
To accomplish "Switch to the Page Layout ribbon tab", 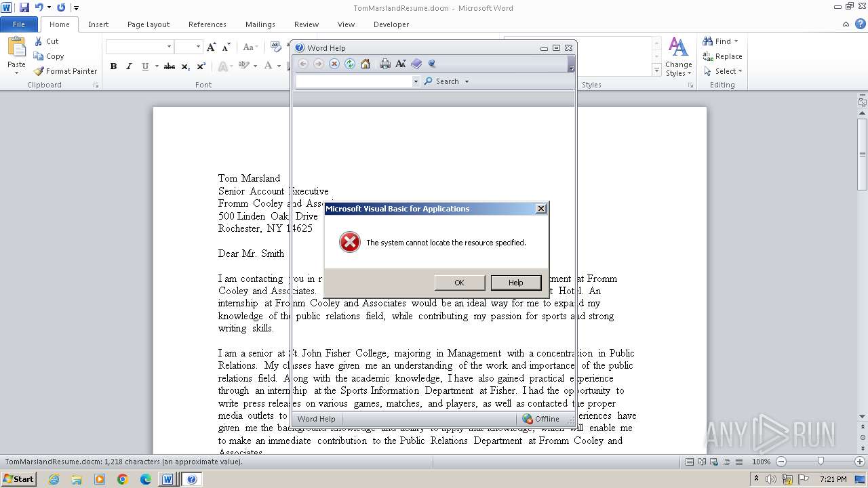I will [149, 24].
